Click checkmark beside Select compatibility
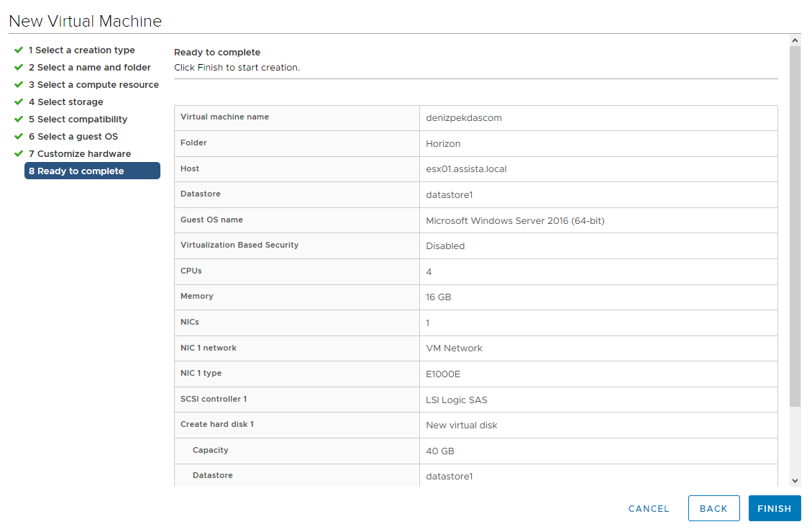 point(19,119)
